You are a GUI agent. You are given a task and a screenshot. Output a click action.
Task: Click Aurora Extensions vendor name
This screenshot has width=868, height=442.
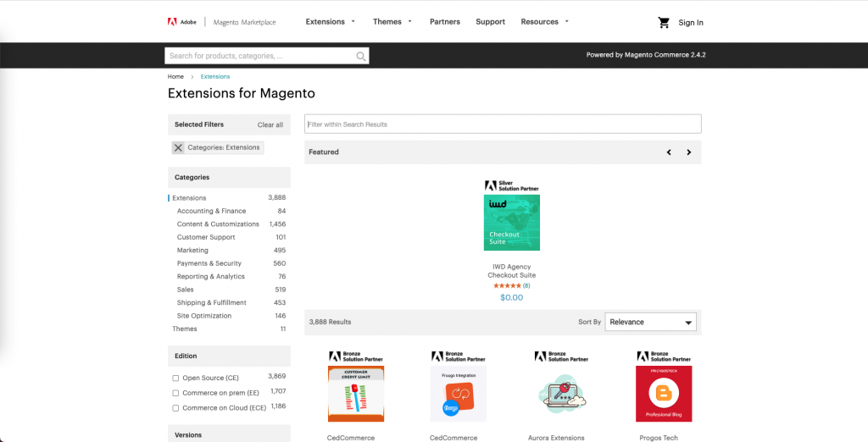tap(556, 438)
